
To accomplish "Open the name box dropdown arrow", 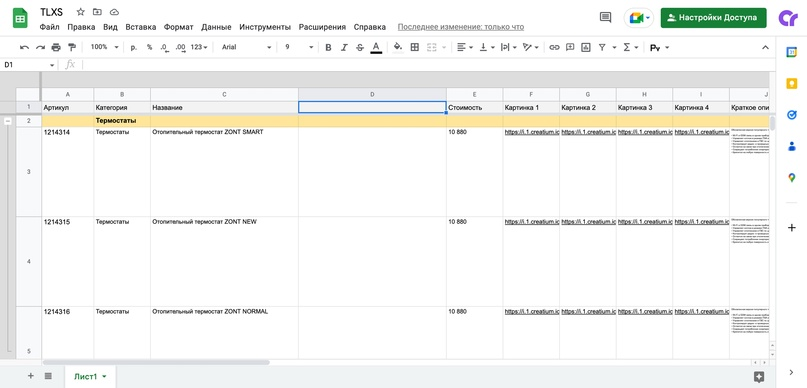I will point(52,65).
